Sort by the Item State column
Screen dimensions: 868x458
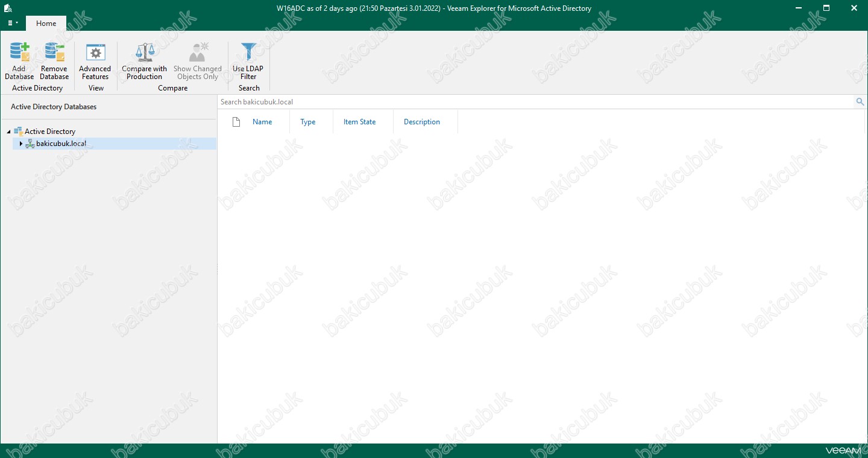coord(360,122)
